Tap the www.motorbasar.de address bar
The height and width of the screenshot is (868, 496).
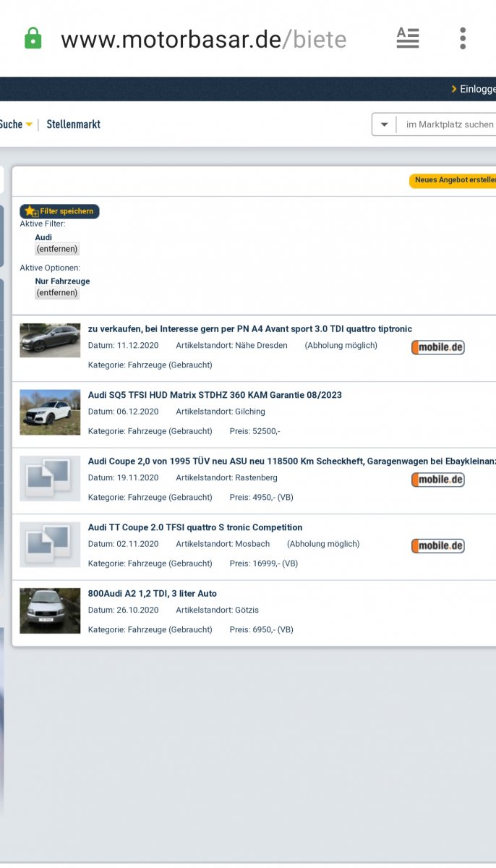pyautogui.click(x=203, y=39)
